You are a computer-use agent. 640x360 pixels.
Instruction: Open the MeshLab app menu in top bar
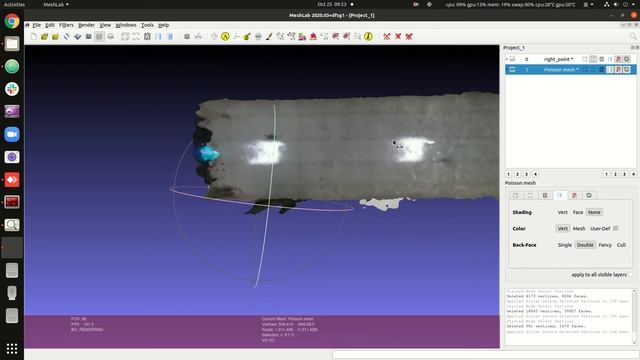pos(56,4)
